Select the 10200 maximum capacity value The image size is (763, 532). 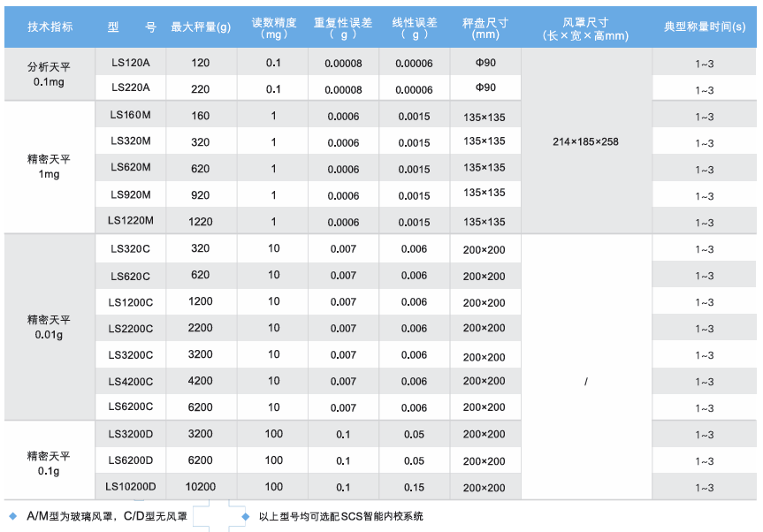tap(201, 486)
